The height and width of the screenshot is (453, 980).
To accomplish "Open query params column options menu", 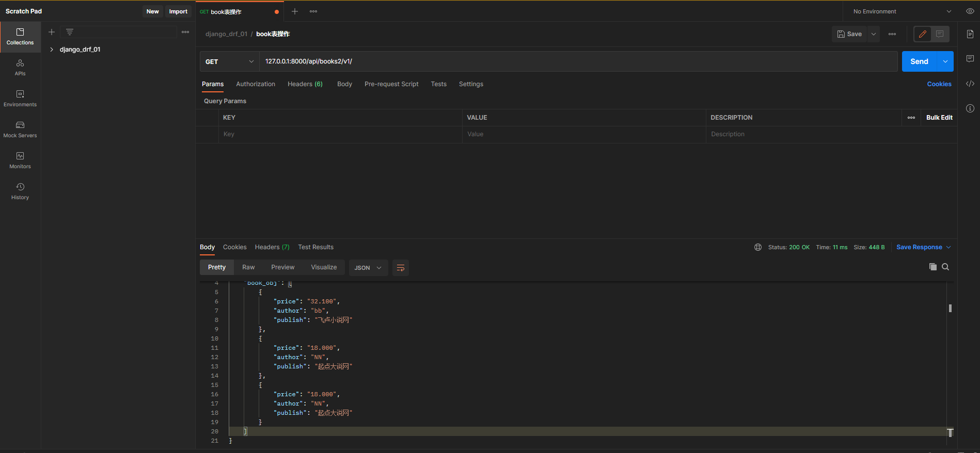I will (x=911, y=118).
